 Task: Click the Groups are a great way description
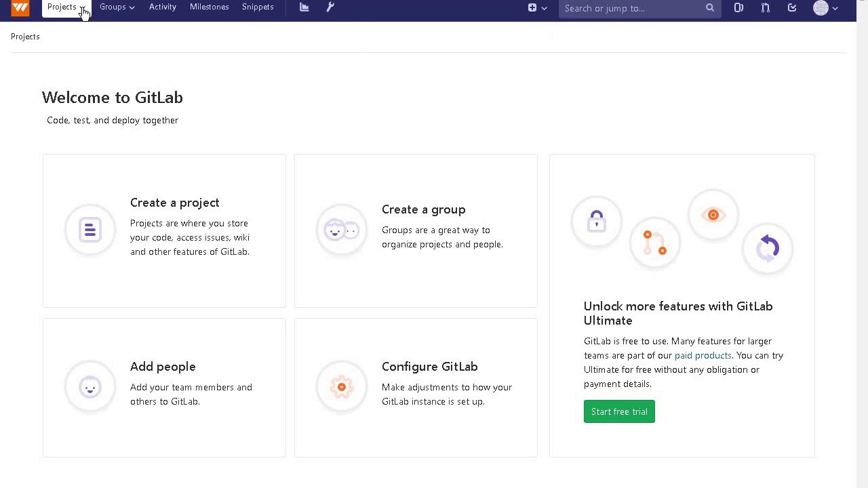point(442,237)
